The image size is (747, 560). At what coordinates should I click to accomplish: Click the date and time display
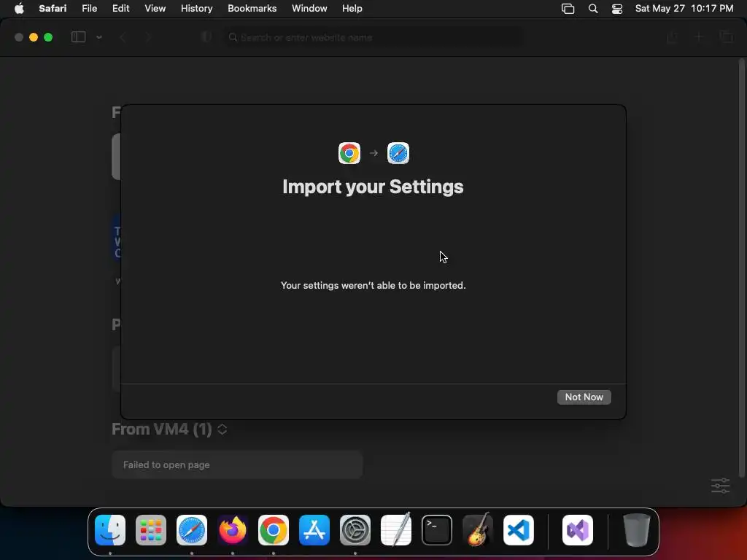(684, 9)
